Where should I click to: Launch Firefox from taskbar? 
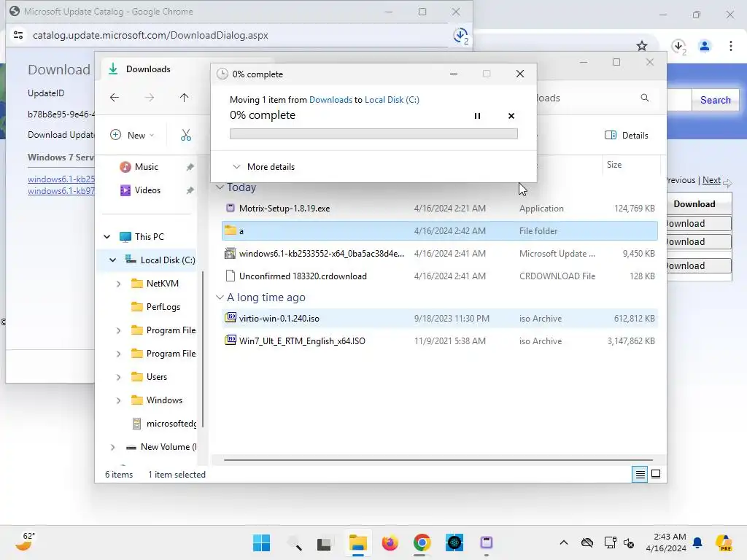pyautogui.click(x=390, y=542)
